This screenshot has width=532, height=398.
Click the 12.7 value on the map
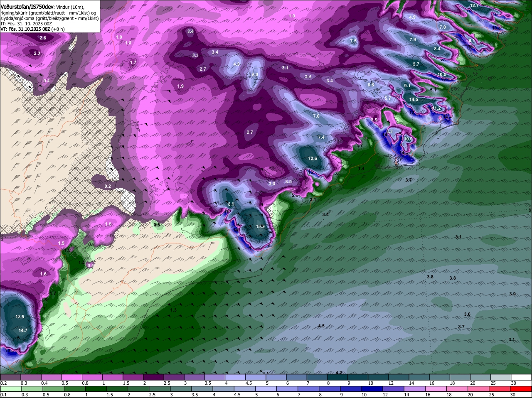pyautogui.click(x=474, y=5)
